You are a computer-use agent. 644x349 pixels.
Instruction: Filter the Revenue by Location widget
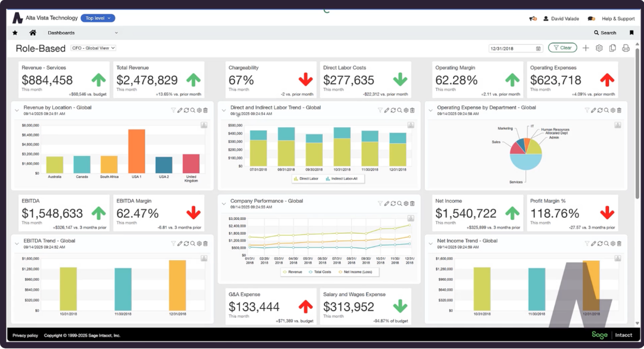coord(173,110)
